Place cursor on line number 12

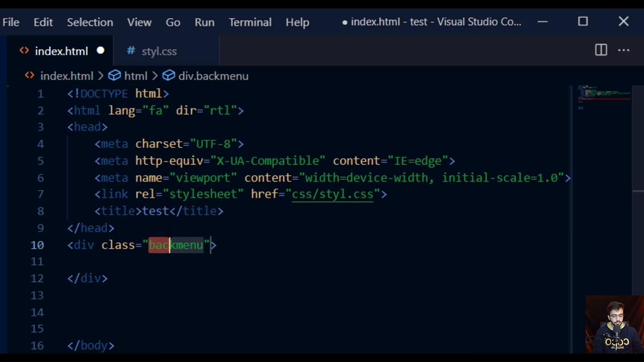[x=37, y=279]
